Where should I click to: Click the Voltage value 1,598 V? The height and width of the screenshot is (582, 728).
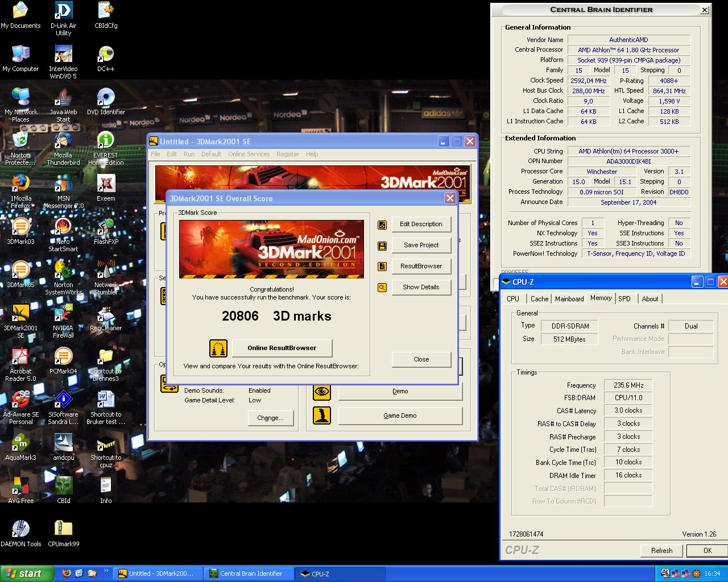pos(669,101)
